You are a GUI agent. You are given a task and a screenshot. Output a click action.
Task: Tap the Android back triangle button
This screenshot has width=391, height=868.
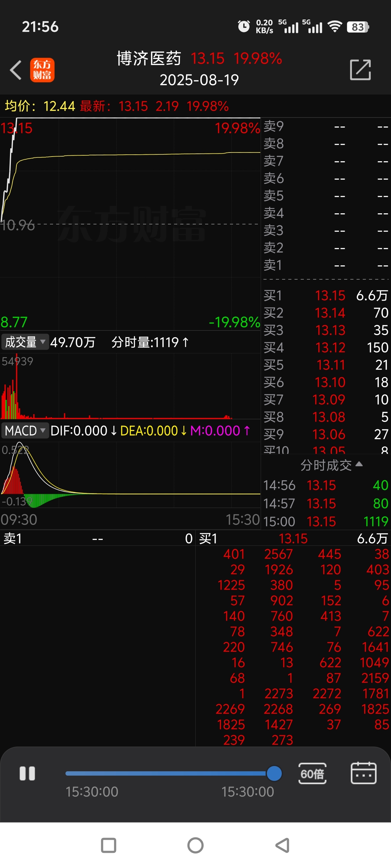tap(283, 845)
